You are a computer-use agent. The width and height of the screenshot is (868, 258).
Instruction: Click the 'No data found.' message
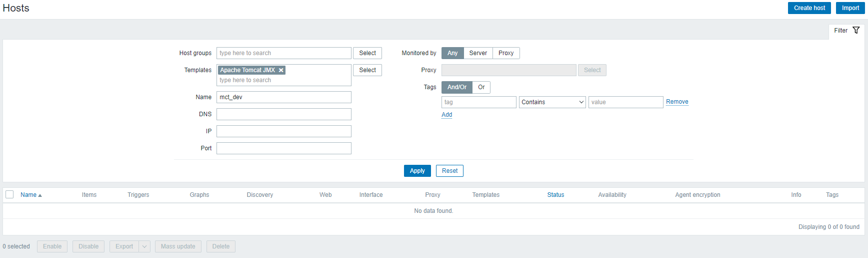click(433, 211)
